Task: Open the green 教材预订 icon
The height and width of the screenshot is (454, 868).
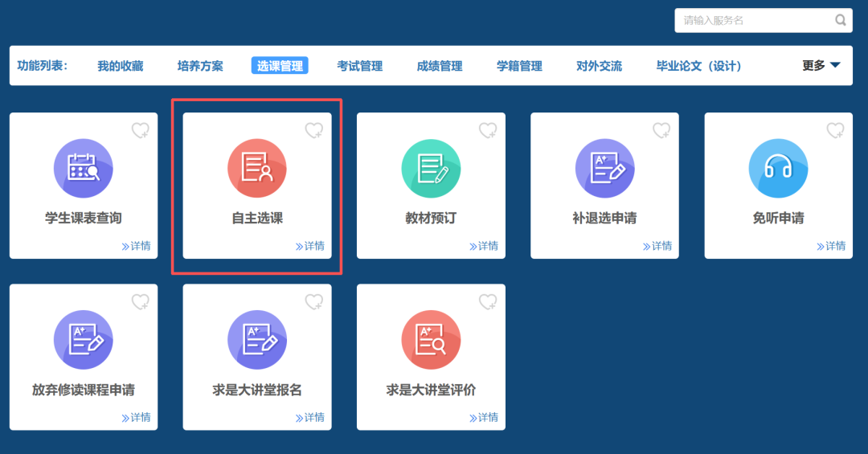Action: (x=431, y=168)
